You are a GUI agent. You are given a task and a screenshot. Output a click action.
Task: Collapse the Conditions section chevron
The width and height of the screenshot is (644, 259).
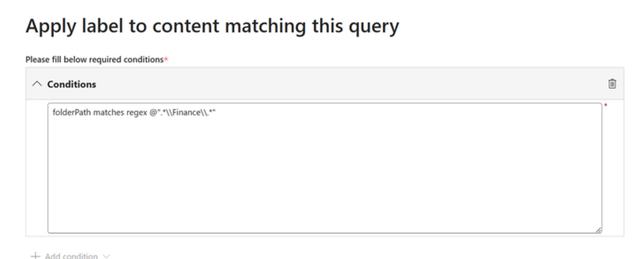37,84
